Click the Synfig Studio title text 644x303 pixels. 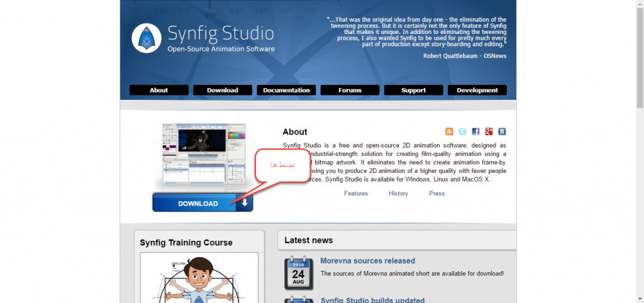(221, 34)
